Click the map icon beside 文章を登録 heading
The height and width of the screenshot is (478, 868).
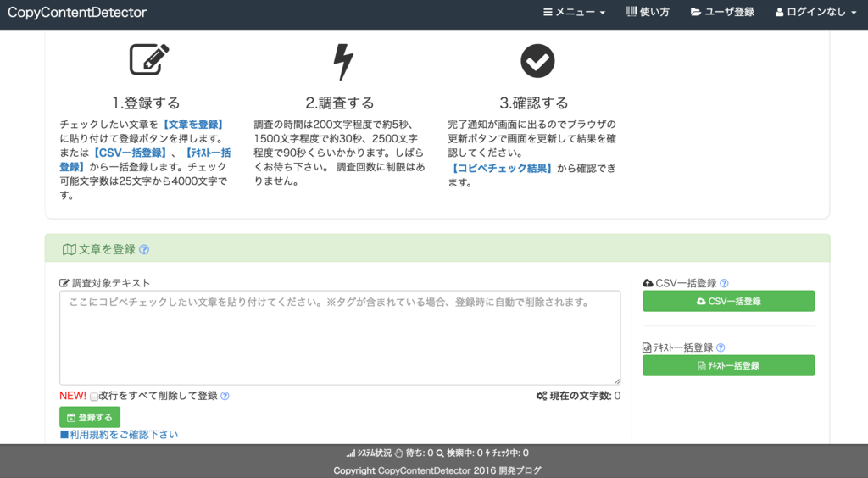point(70,249)
